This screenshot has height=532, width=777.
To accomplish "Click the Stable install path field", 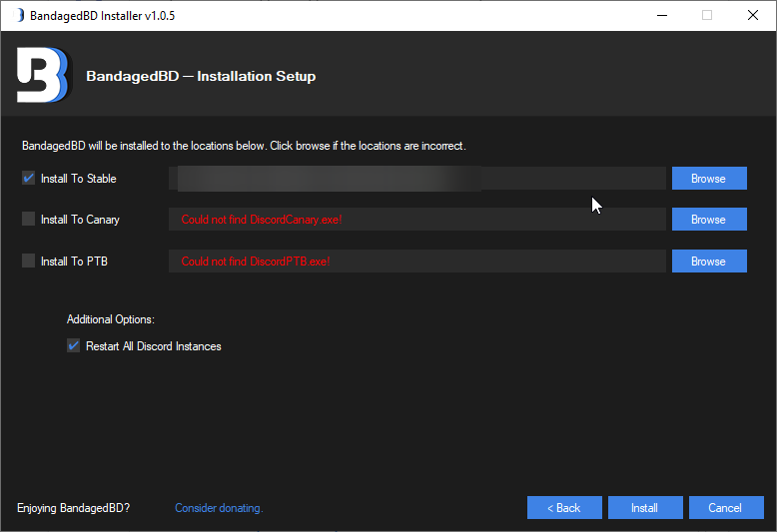I will [416, 179].
